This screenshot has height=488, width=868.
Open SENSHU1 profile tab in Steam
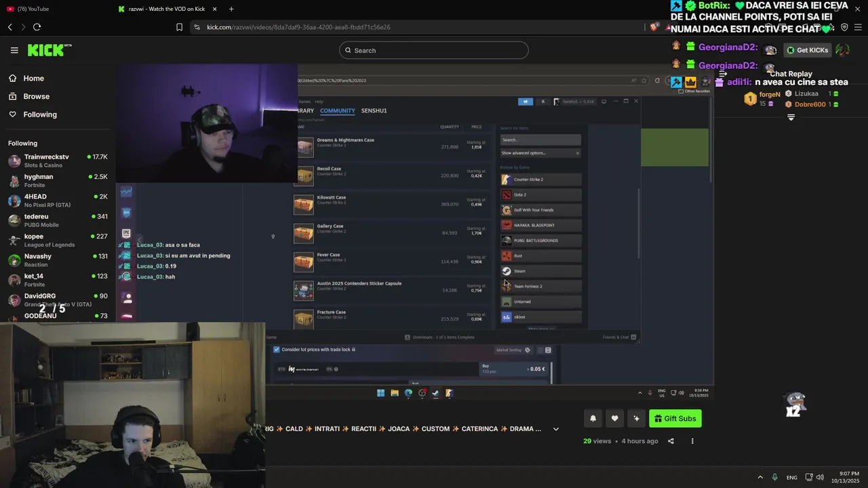click(x=374, y=110)
